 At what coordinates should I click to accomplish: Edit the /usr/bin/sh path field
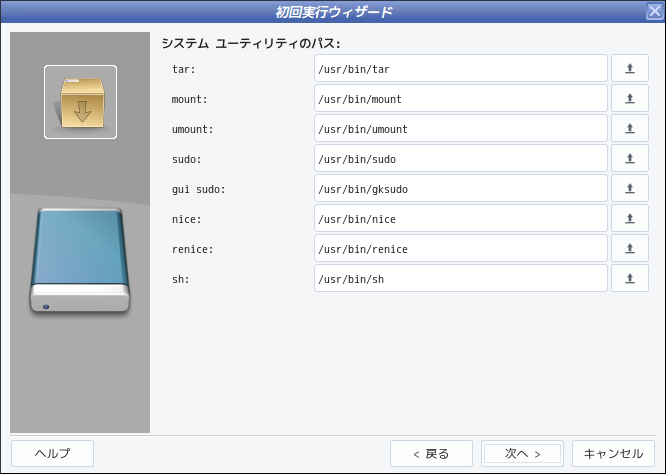pyautogui.click(x=460, y=278)
